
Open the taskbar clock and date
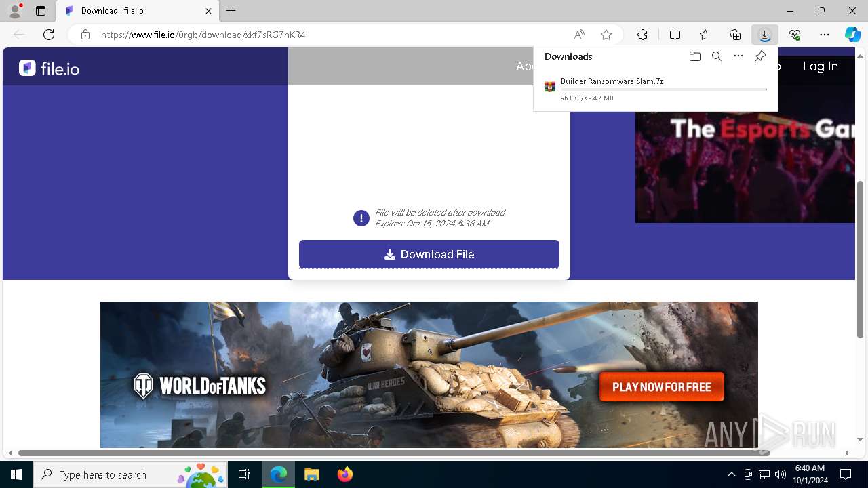(810, 474)
